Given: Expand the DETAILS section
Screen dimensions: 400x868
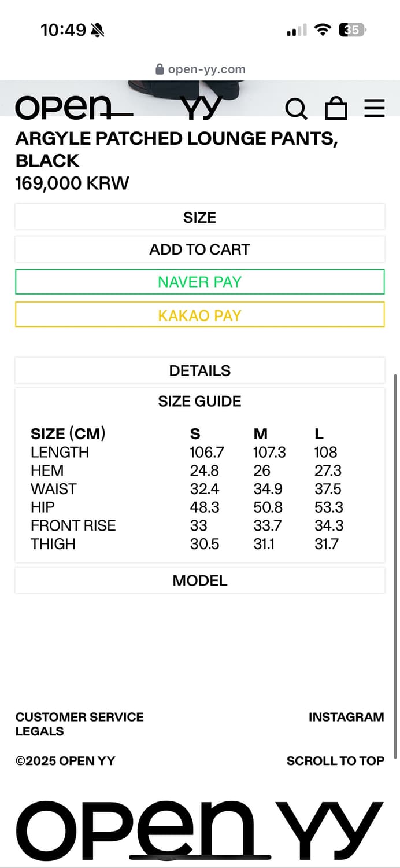Looking at the screenshot, I should click(x=199, y=371).
